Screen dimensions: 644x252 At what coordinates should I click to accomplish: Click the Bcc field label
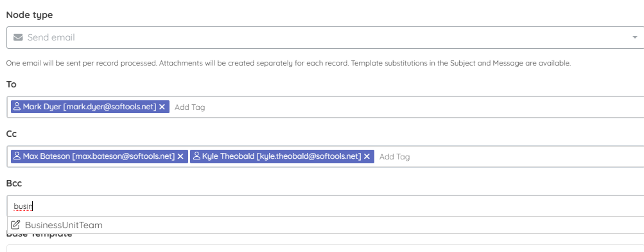[14, 183]
